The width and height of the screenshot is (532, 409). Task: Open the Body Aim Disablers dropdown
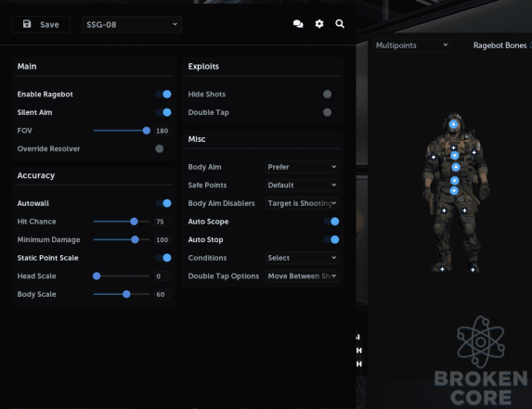(302, 203)
